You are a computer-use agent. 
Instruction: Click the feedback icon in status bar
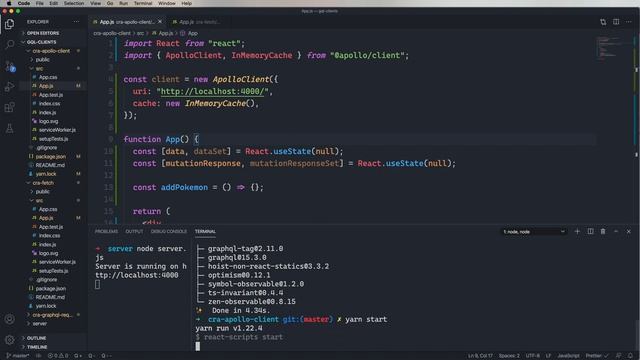[x=619, y=356]
